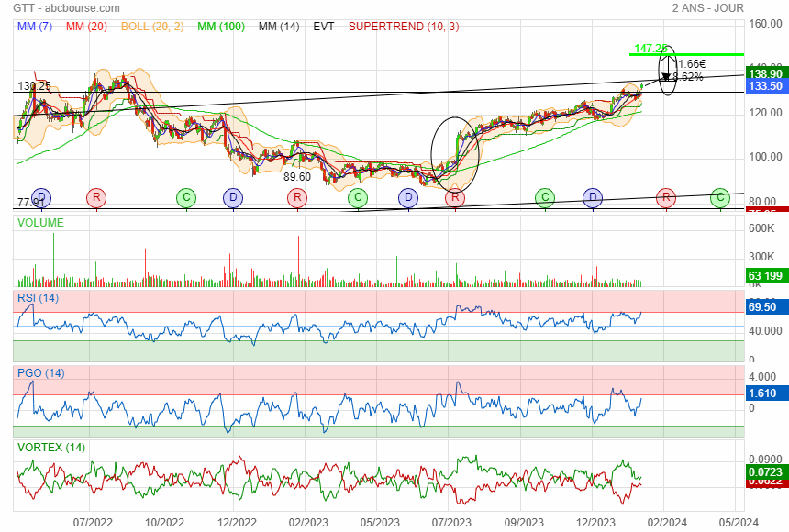
Task: Click the 1.66€ gap annotation
Action: pyautogui.click(x=692, y=64)
